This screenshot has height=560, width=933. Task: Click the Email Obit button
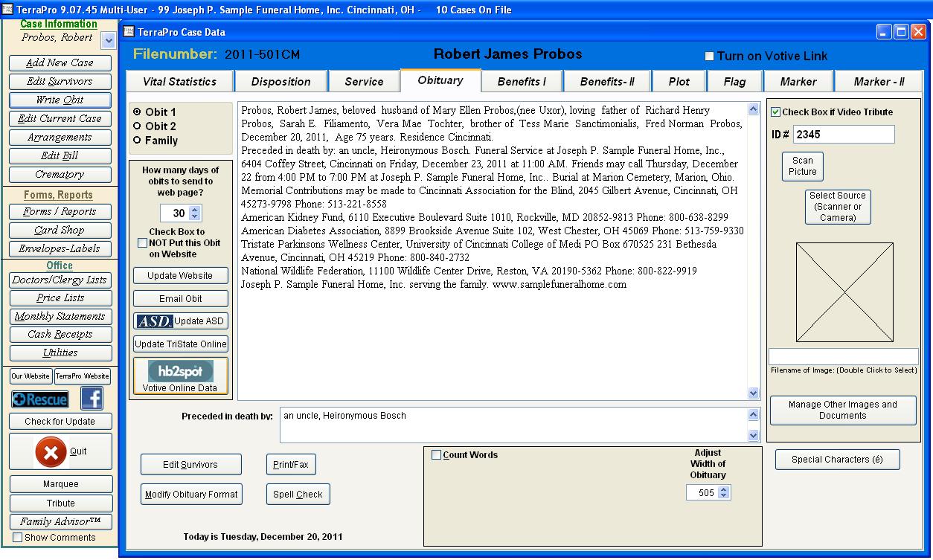tap(181, 299)
